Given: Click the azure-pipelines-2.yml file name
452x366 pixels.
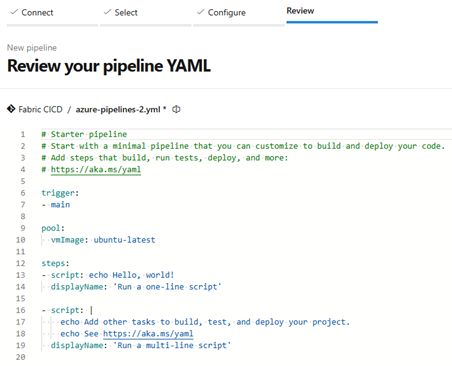Looking at the screenshot, I should pyautogui.click(x=118, y=109).
